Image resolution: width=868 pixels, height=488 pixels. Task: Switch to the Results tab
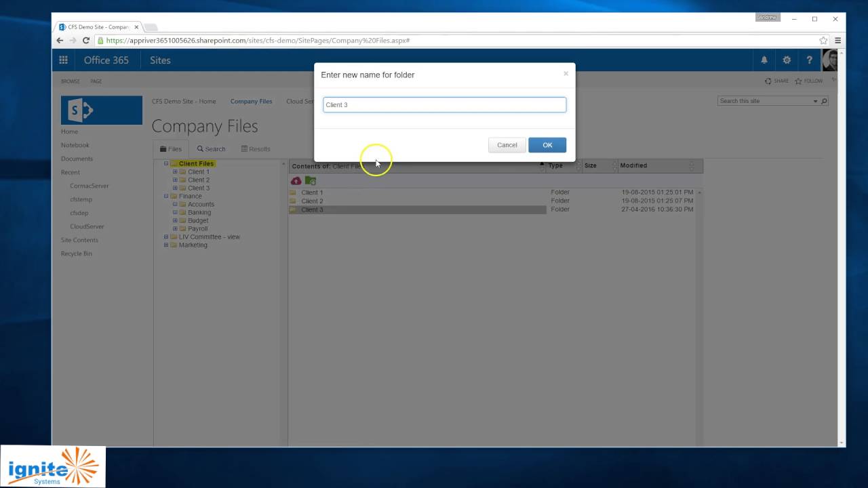pos(256,149)
